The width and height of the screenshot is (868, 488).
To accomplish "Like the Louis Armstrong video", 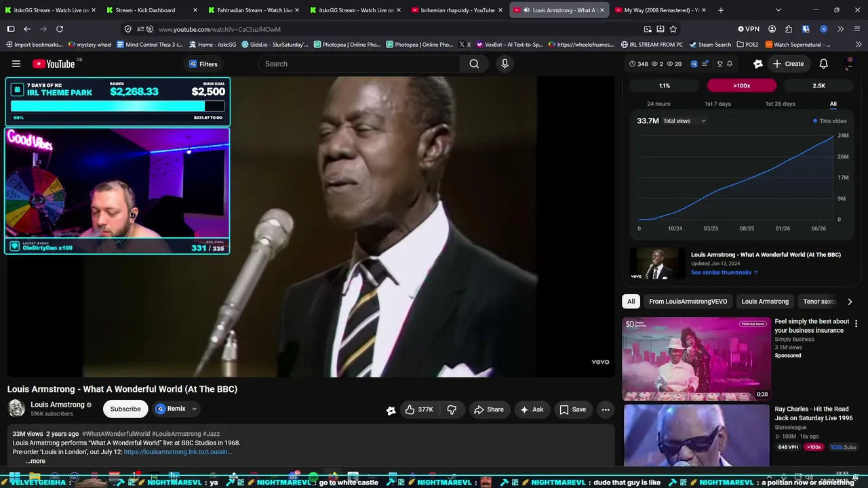I will (419, 409).
